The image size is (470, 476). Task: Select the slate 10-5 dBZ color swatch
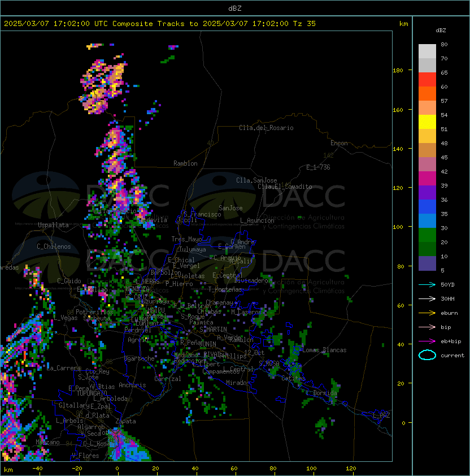click(427, 263)
